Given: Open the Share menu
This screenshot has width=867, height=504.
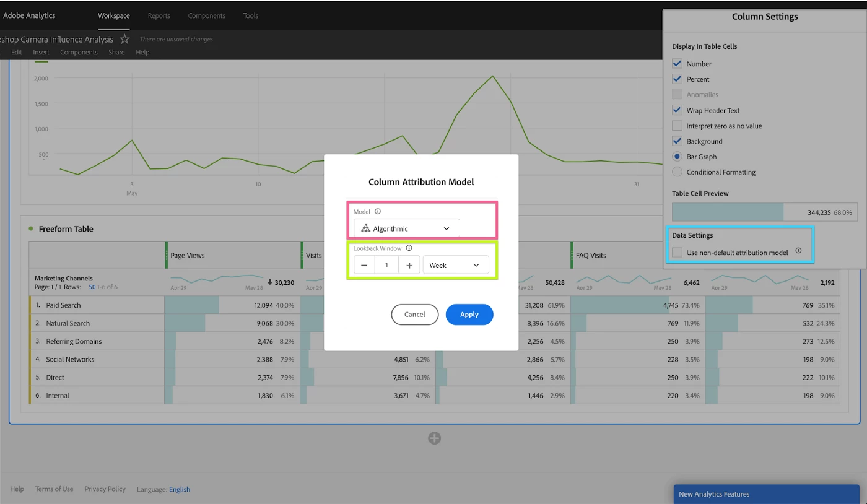Looking at the screenshot, I should pyautogui.click(x=116, y=52).
